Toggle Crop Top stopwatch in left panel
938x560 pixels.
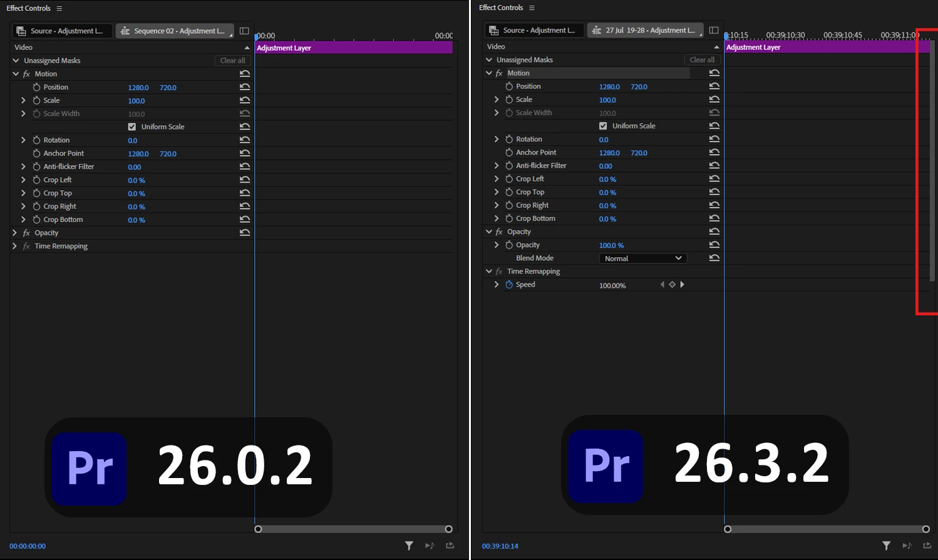click(x=36, y=193)
